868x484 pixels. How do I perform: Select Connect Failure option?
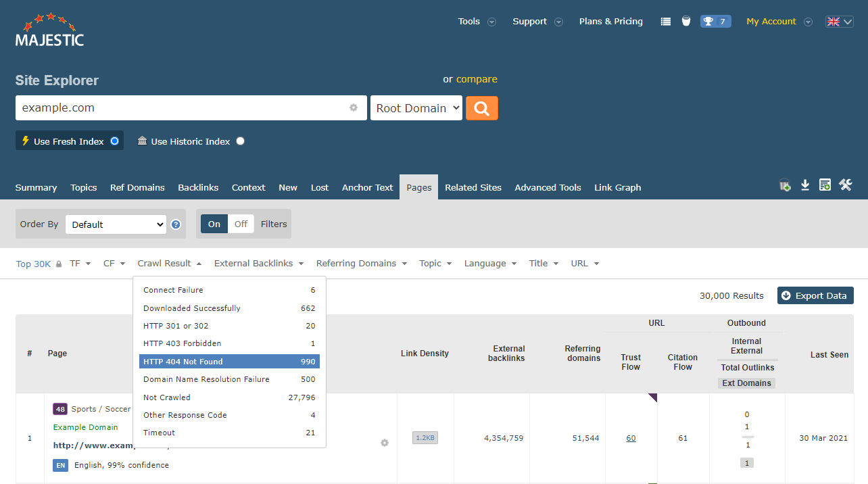229,290
